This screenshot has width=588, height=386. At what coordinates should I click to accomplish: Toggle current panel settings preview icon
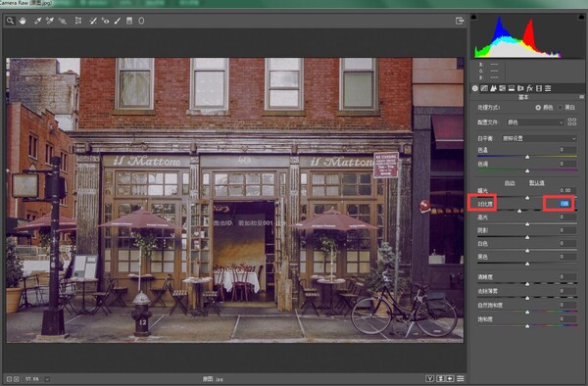[461, 378]
